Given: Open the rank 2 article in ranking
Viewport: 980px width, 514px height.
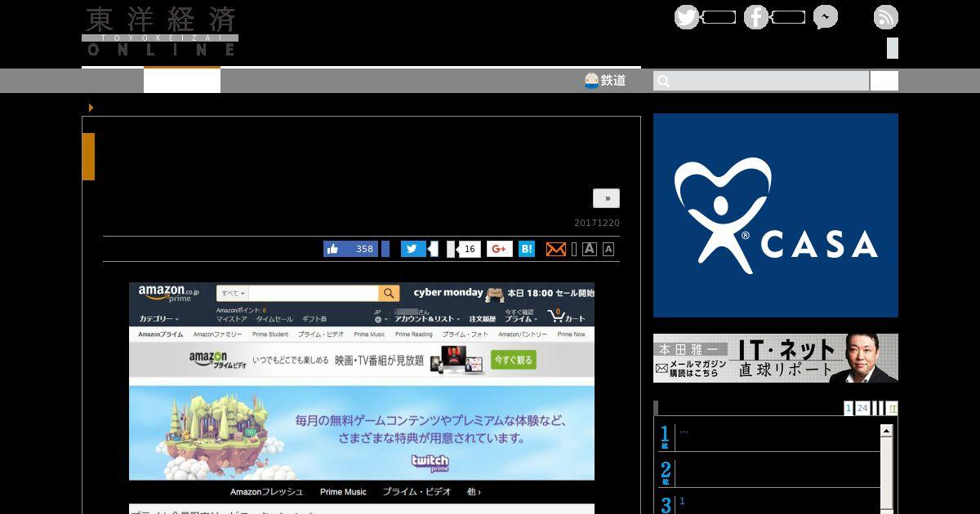Looking at the screenshot, I should 768,473.
